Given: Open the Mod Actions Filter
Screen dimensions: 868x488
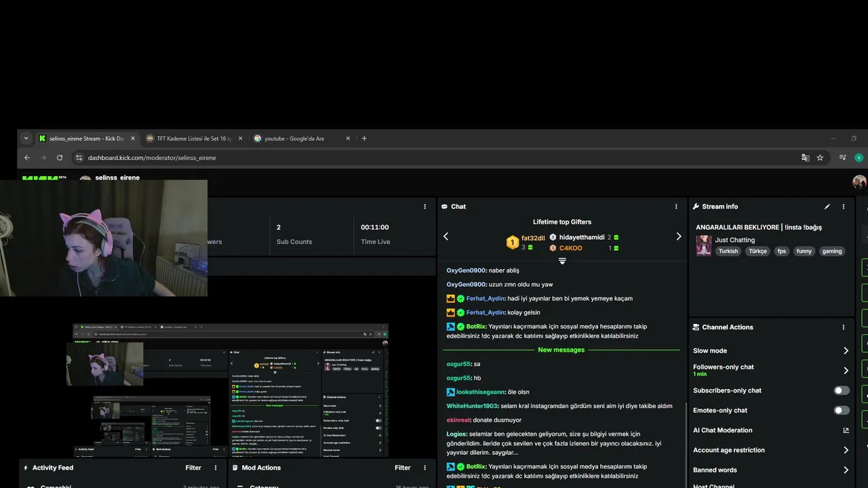Looking at the screenshot, I should tap(403, 468).
